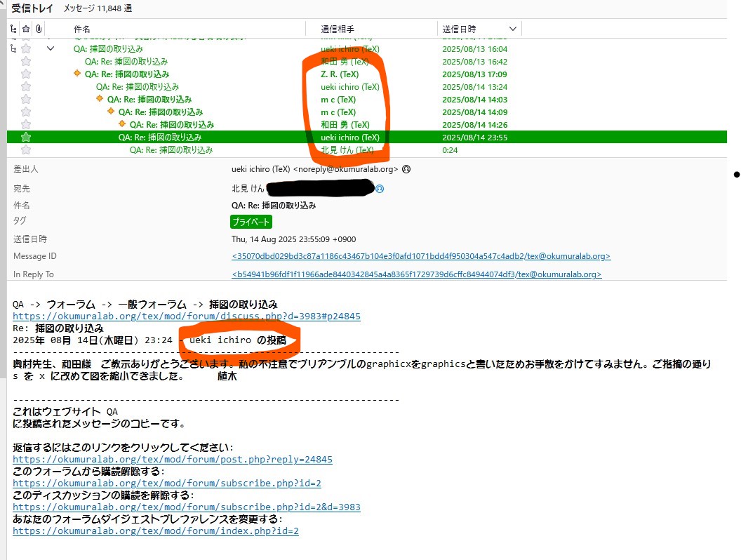Click the recipient contact icon after 北見 けん

380,189
